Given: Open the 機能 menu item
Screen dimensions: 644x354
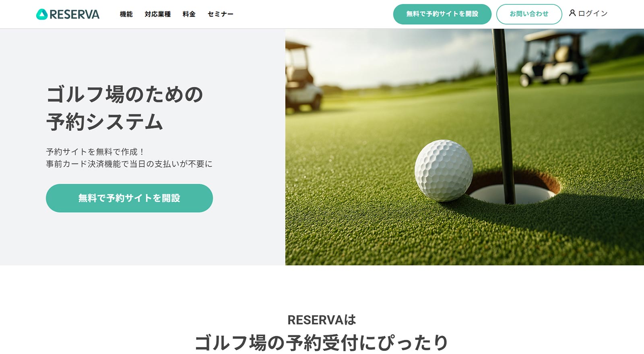Looking at the screenshot, I should (126, 14).
